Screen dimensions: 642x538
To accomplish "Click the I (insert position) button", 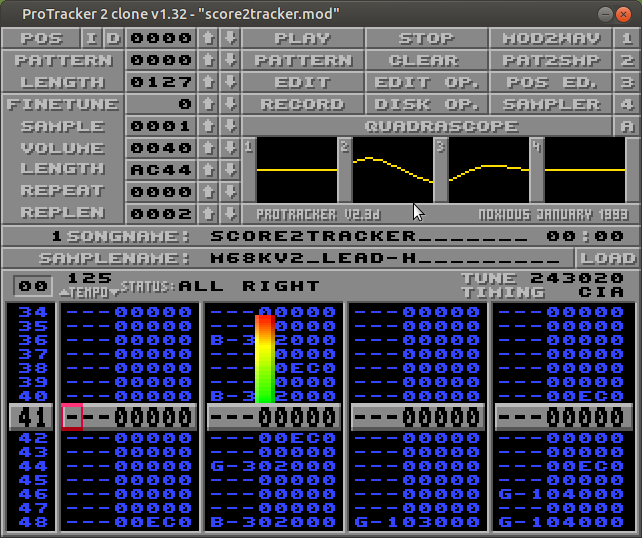I will (x=92, y=38).
